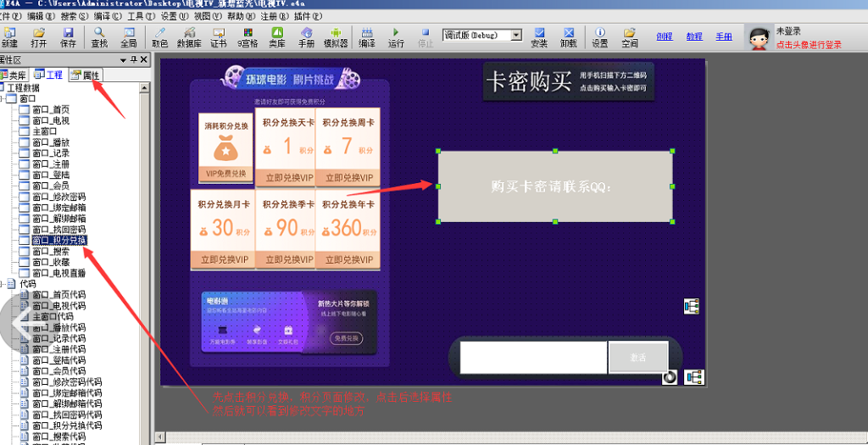Switch to the 属性 panel tab
This screenshot has height=445, width=868.
coord(85,75)
